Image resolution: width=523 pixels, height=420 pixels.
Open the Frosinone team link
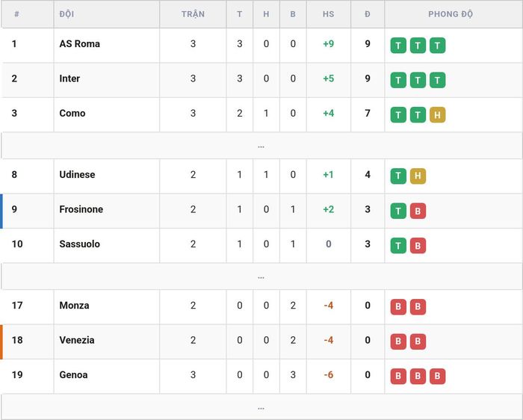(81, 209)
